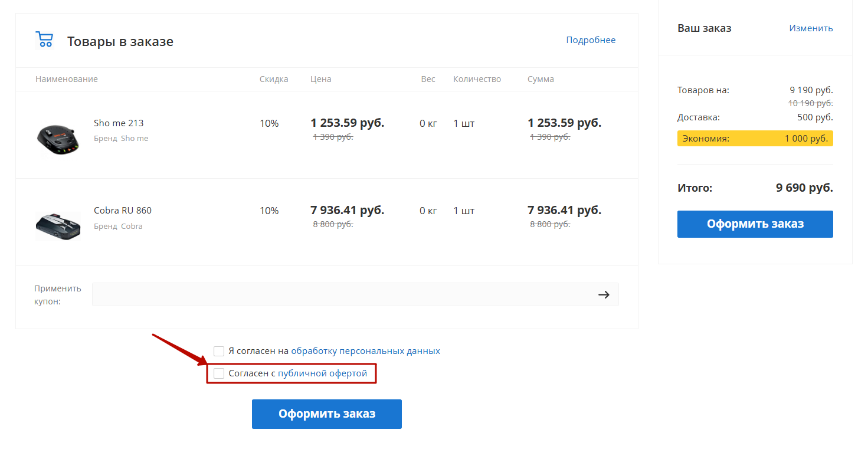Open the Cobra RU 860 product thumbnail
Image resolution: width=868 pixels, height=456 pixels.
tap(57, 226)
